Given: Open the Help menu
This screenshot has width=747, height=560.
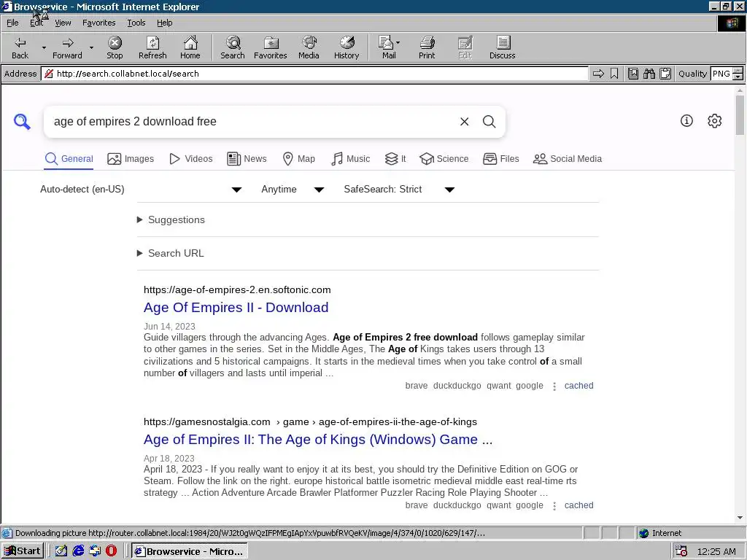Looking at the screenshot, I should pyautogui.click(x=164, y=23).
